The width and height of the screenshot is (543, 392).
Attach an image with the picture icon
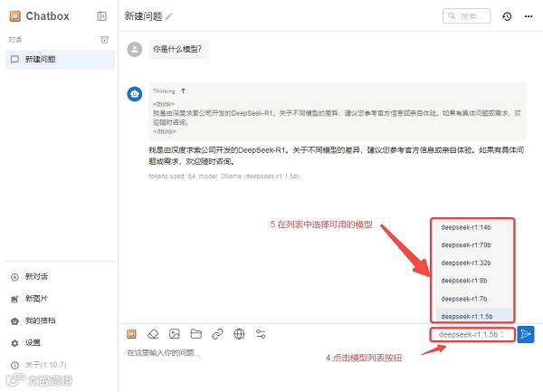[175, 334]
